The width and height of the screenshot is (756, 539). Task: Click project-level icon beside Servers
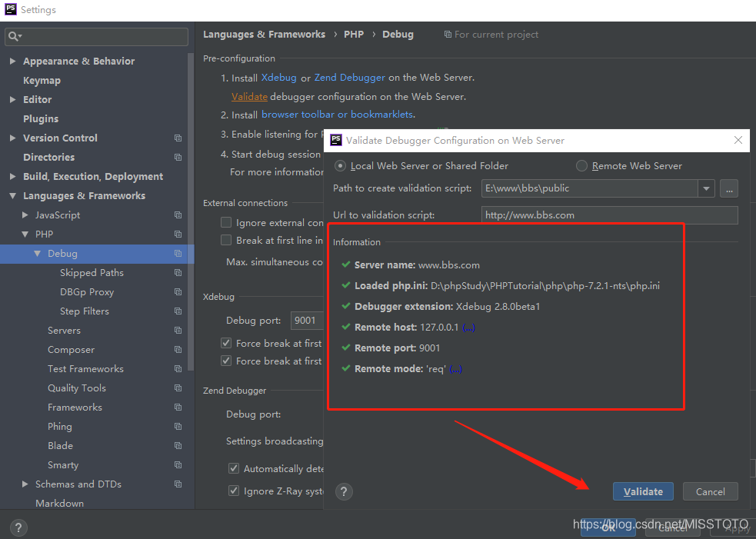178,331
